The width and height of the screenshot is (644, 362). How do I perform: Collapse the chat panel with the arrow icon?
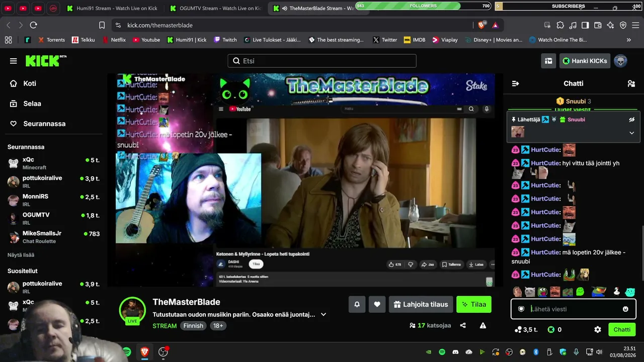tap(515, 83)
